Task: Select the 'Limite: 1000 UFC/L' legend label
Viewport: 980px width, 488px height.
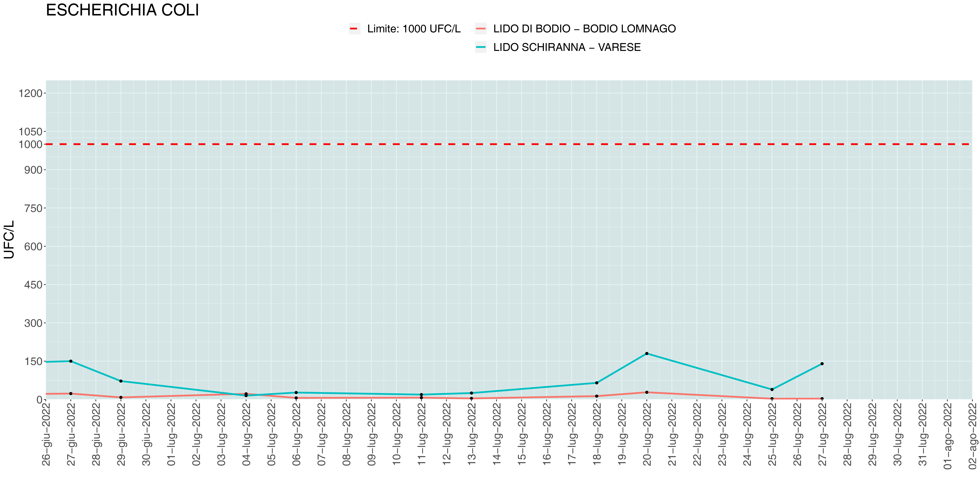Action: [414, 29]
